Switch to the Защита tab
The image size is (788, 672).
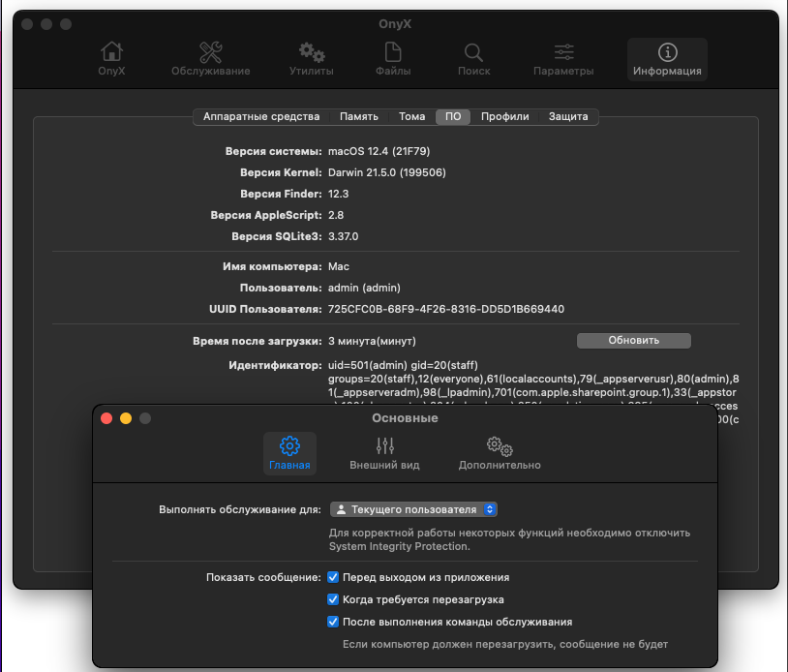point(568,116)
